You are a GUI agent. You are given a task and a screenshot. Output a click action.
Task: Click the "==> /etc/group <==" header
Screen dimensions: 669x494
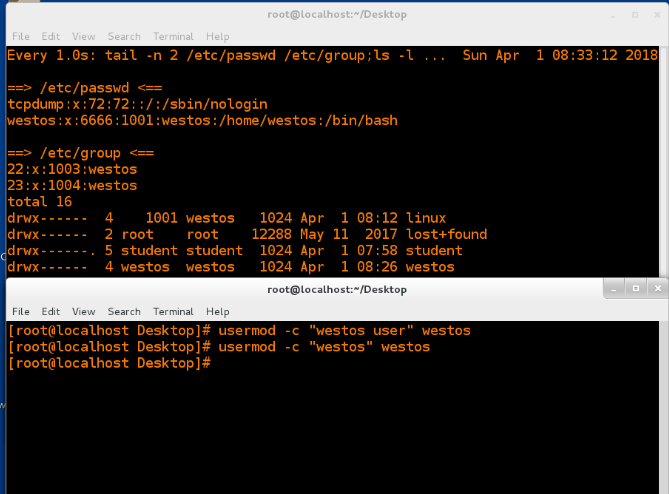click(x=81, y=153)
